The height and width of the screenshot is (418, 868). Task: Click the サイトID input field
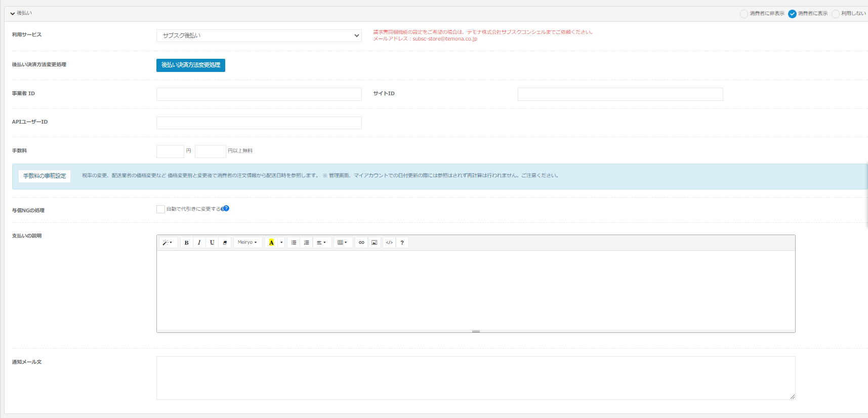[x=621, y=94]
